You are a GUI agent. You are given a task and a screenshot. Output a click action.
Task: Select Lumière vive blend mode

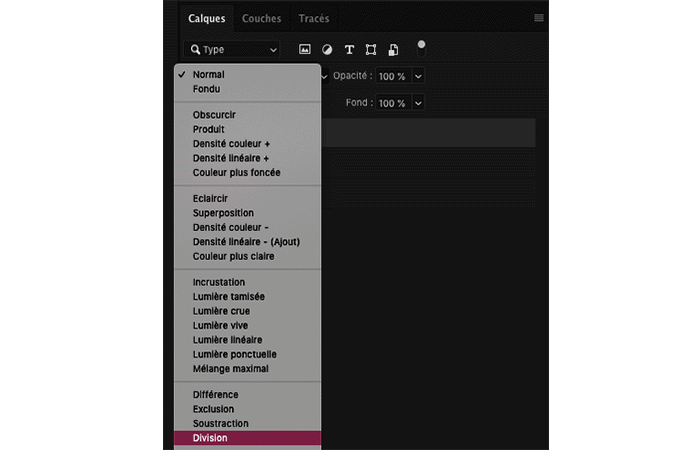[x=247, y=325]
